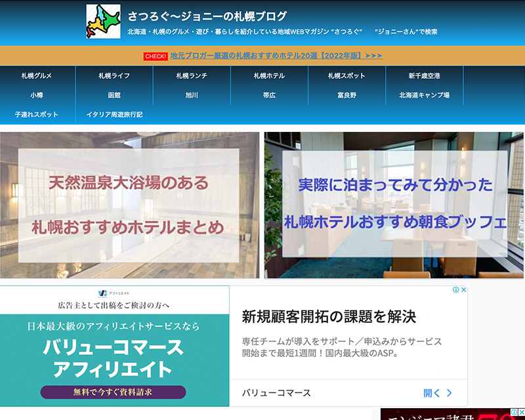Open the 朝食ブッフェ hotel banner image
Viewport: 525px width, 420px height.
tap(394, 205)
